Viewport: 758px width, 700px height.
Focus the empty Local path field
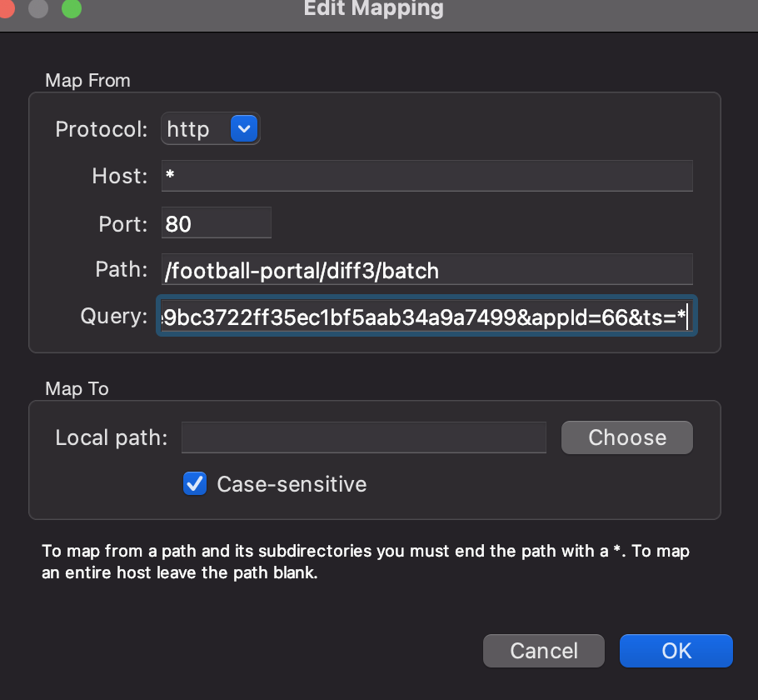(363, 437)
